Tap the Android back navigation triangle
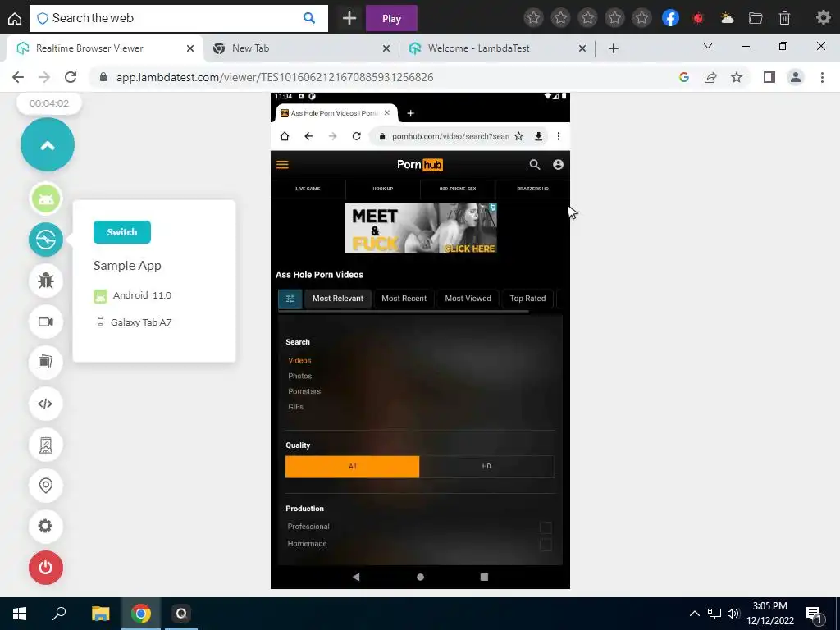 pos(356,577)
